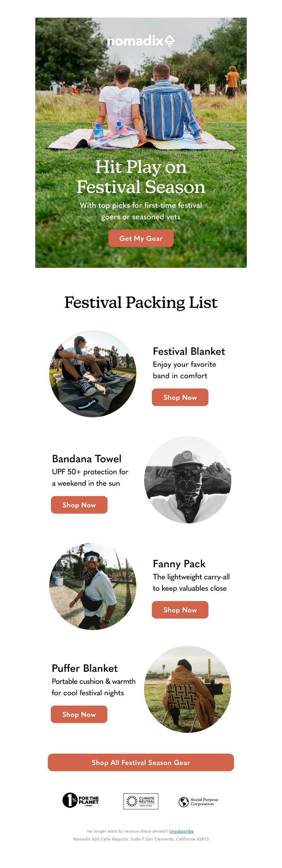Shop Now for the Bandana Towel
This screenshot has height=868, width=282.
point(79,505)
